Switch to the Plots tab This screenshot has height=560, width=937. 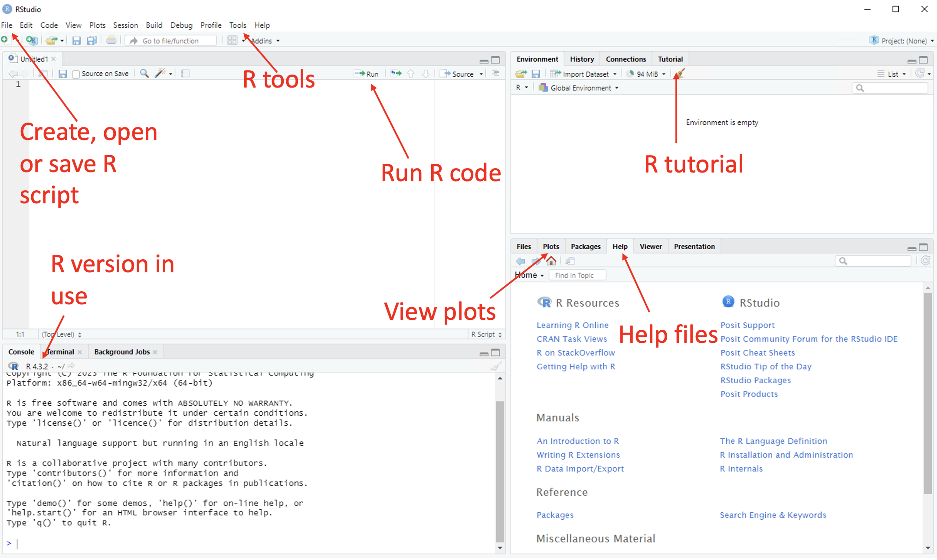pos(551,246)
